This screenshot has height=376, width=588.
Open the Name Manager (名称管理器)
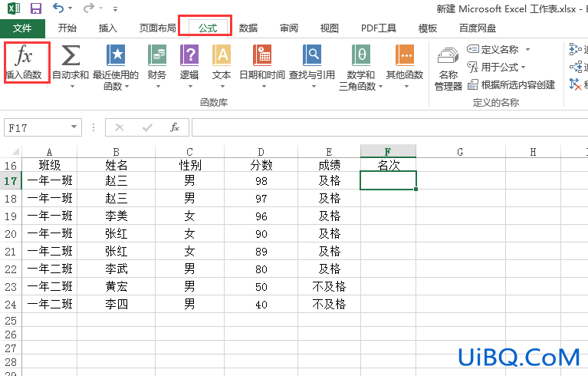pyautogui.click(x=448, y=70)
